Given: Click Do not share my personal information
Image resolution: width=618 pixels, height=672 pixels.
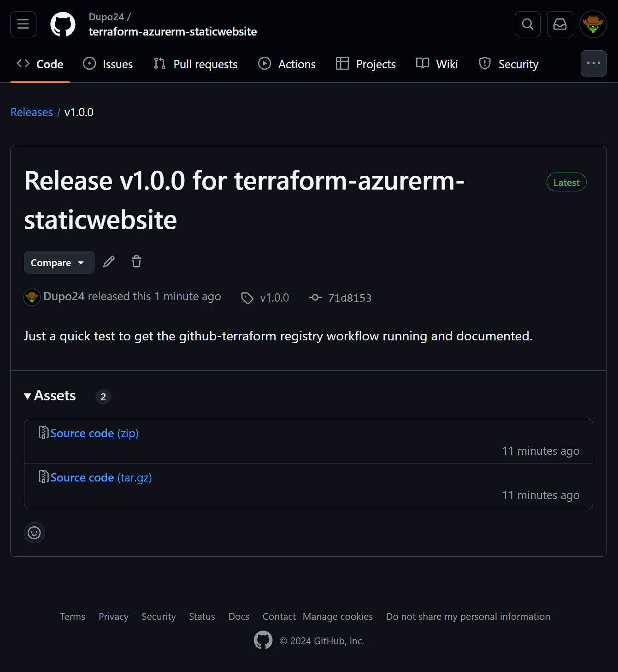Looking at the screenshot, I should (468, 617).
